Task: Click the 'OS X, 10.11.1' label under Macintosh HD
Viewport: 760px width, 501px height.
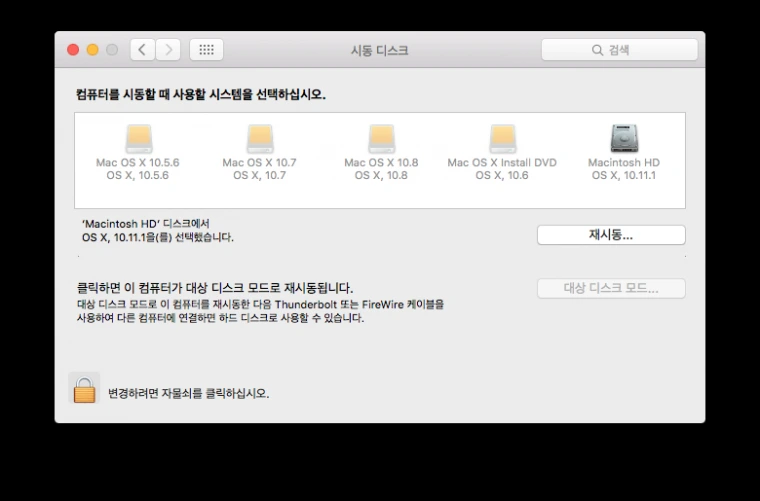Action: (x=624, y=175)
